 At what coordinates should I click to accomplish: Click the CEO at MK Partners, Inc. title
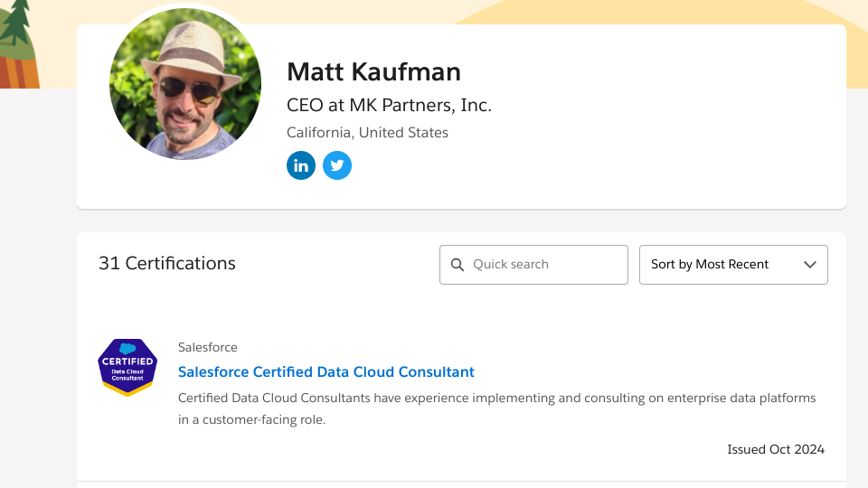click(x=389, y=105)
